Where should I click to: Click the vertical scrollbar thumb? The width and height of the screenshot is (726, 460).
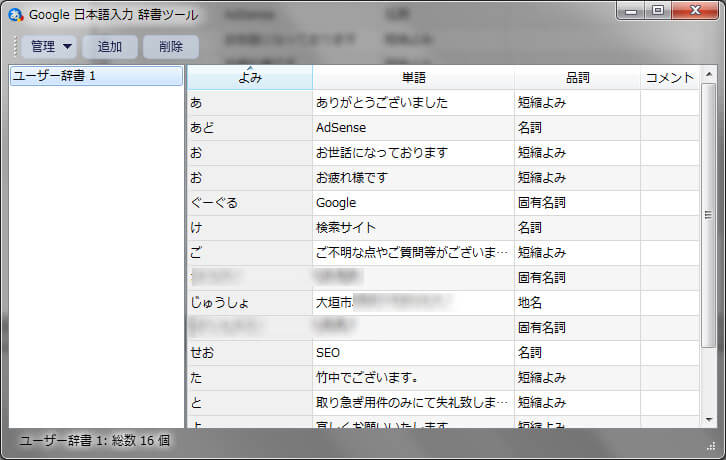point(708,215)
